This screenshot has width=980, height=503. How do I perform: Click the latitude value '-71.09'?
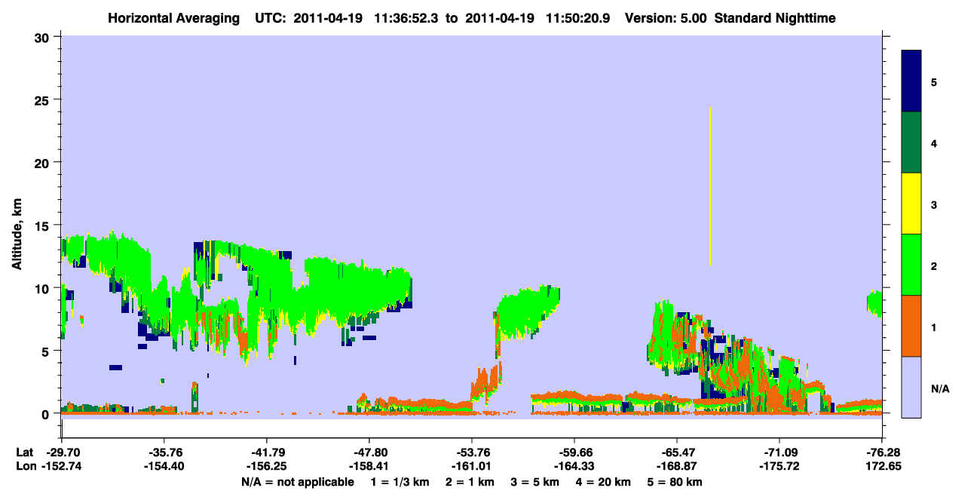pyautogui.click(x=779, y=452)
